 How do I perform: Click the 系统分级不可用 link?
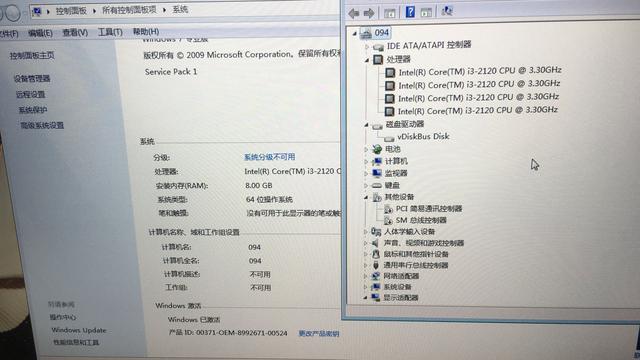tap(269, 157)
